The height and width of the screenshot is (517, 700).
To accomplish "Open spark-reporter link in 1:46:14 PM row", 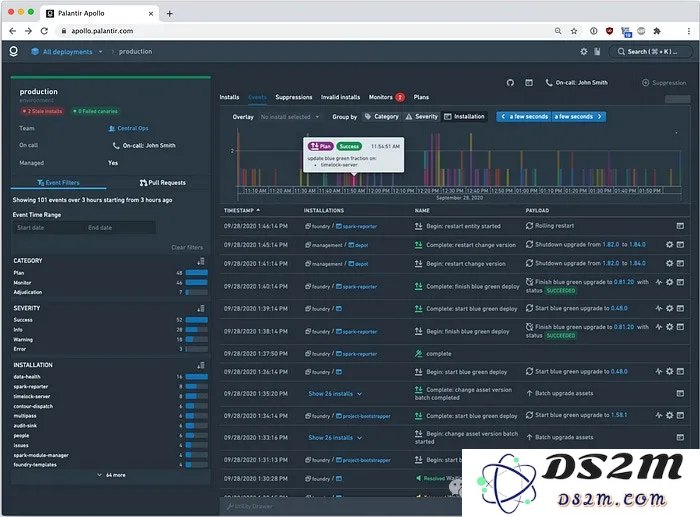I will click(x=356, y=226).
